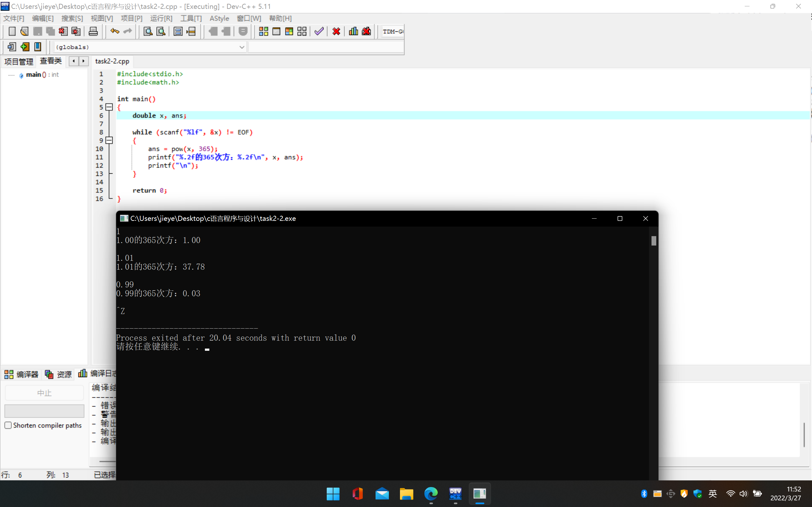Click the purple Syntax Check checkmark
812x507 pixels.
[x=319, y=31]
